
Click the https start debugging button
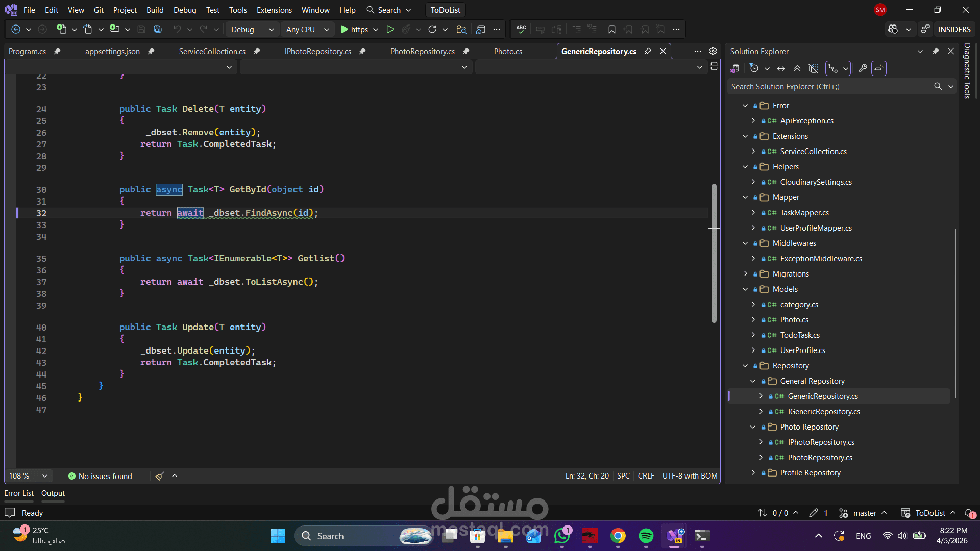[x=354, y=30]
